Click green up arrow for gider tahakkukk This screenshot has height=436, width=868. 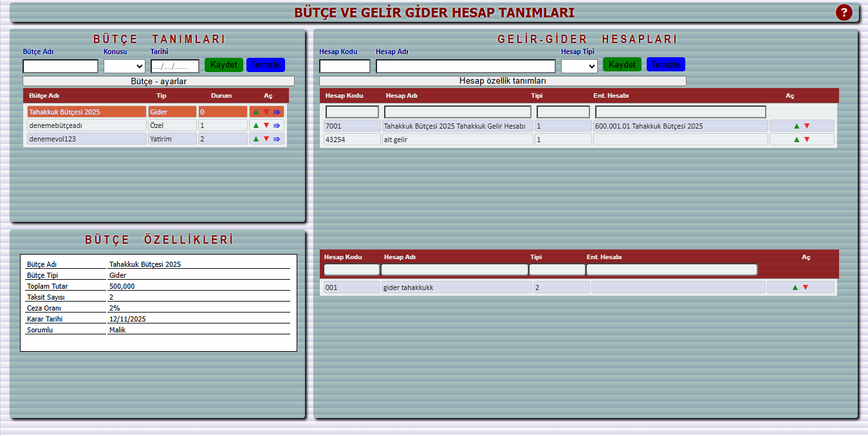[x=795, y=287]
